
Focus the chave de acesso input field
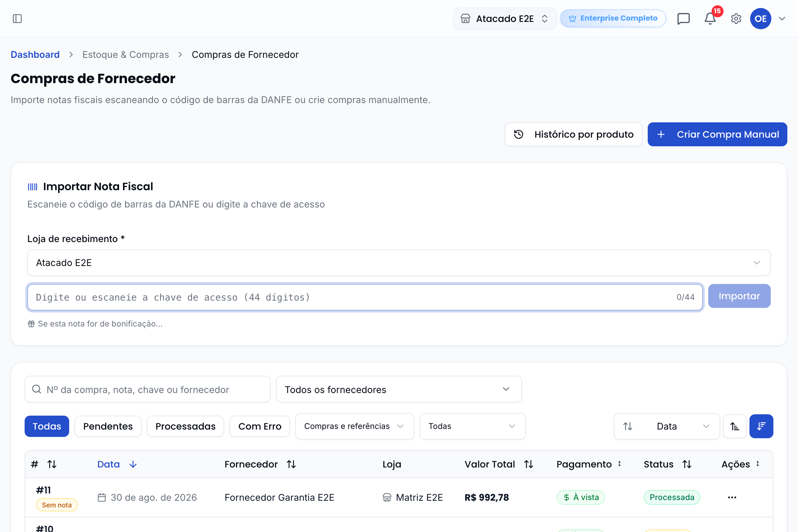tap(365, 297)
